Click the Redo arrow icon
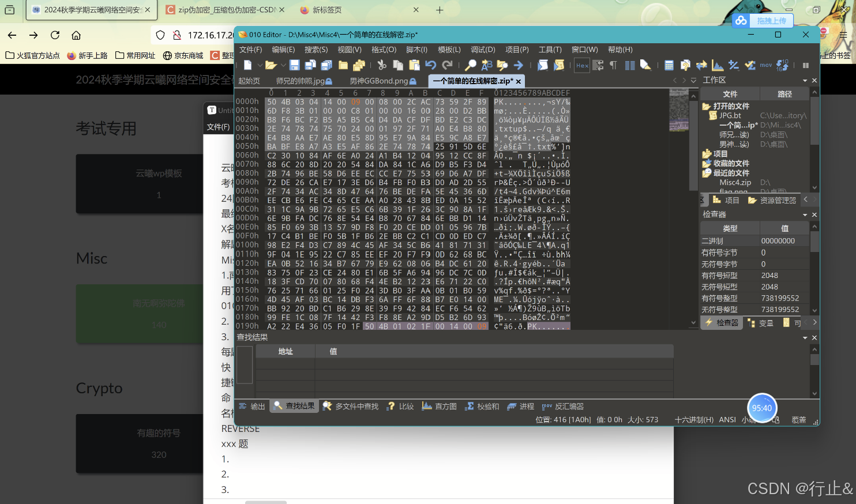The width and height of the screenshot is (856, 504). pyautogui.click(x=447, y=65)
